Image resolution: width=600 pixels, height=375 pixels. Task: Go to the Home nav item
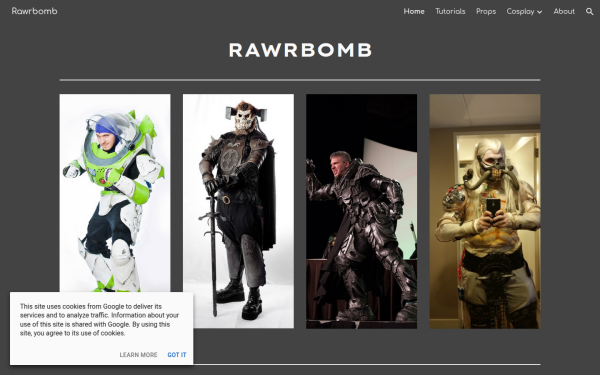pos(414,11)
